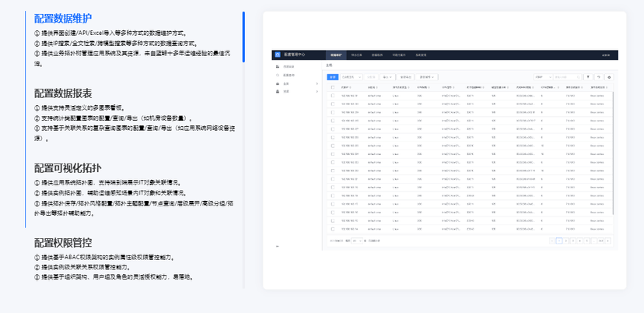This screenshot has height=313, width=644.
Task: Click the admin user label in the navigation bar
Action: [606, 55]
